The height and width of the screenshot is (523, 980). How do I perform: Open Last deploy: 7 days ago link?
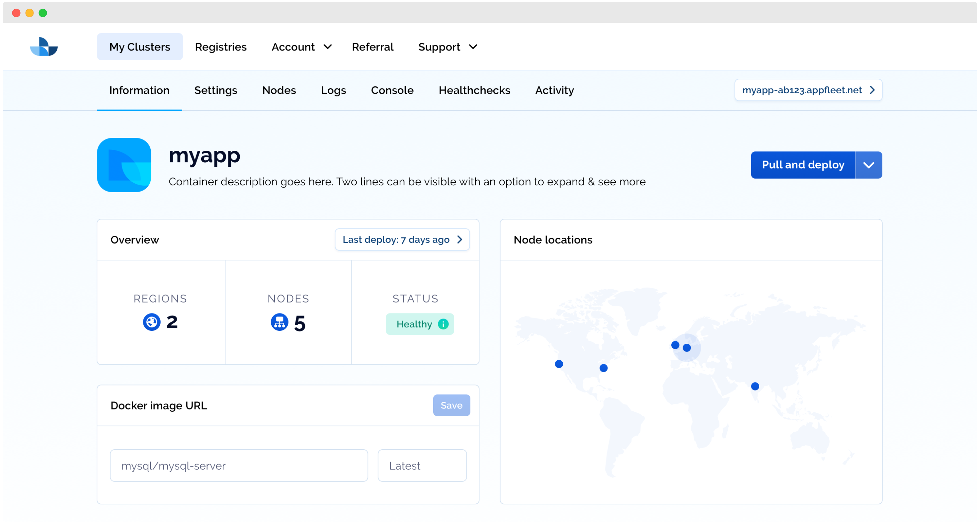[402, 239]
